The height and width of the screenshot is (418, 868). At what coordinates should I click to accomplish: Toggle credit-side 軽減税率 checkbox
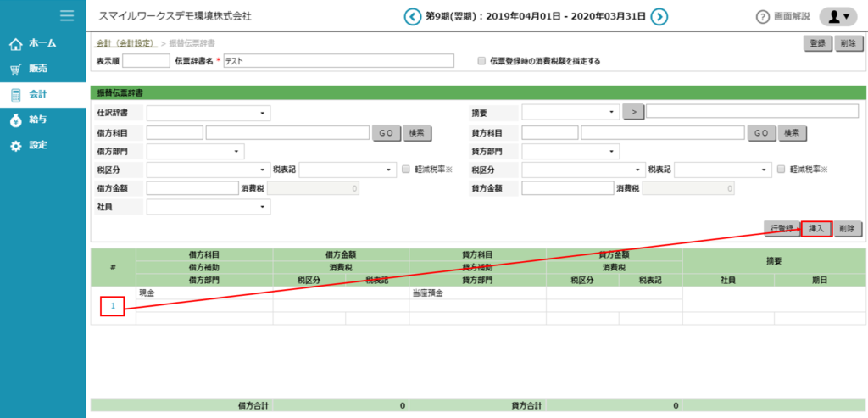tap(782, 170)
